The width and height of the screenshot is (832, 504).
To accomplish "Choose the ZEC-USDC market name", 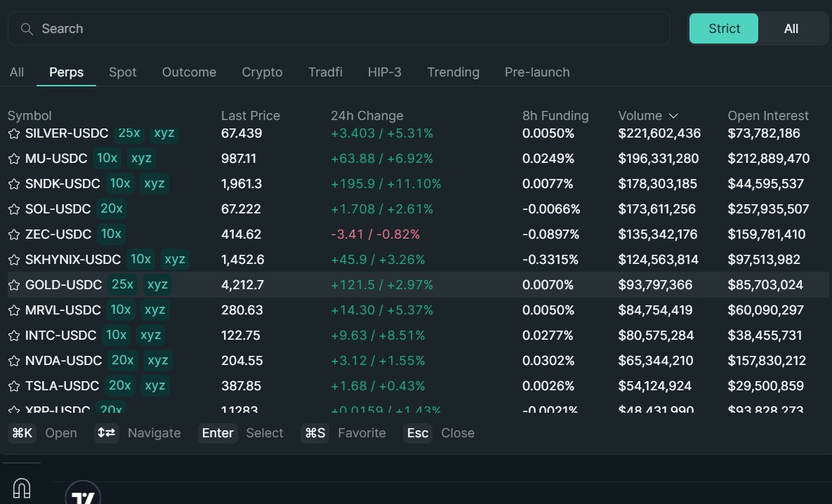I will [x=58, y=234].
